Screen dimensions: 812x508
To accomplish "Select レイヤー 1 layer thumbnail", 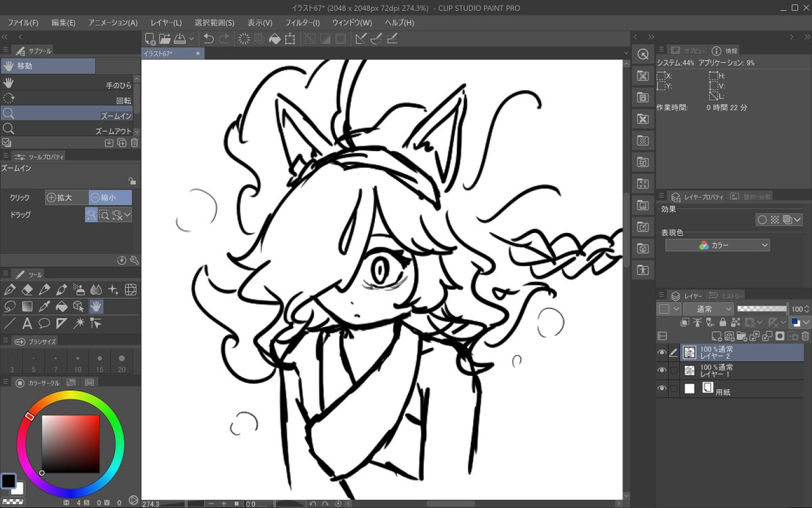I will [690, 370].
